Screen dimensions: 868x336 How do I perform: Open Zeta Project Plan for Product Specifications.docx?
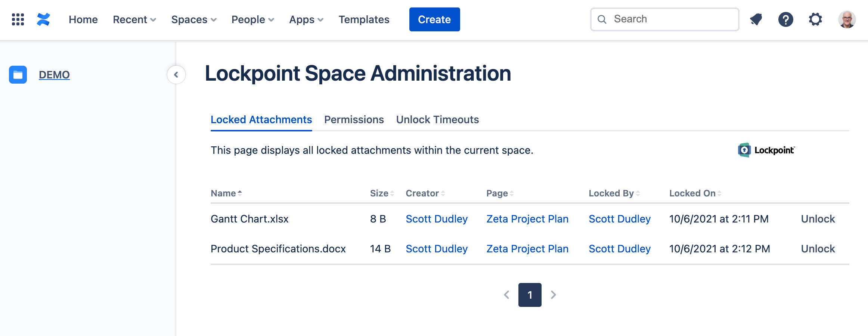527,249
